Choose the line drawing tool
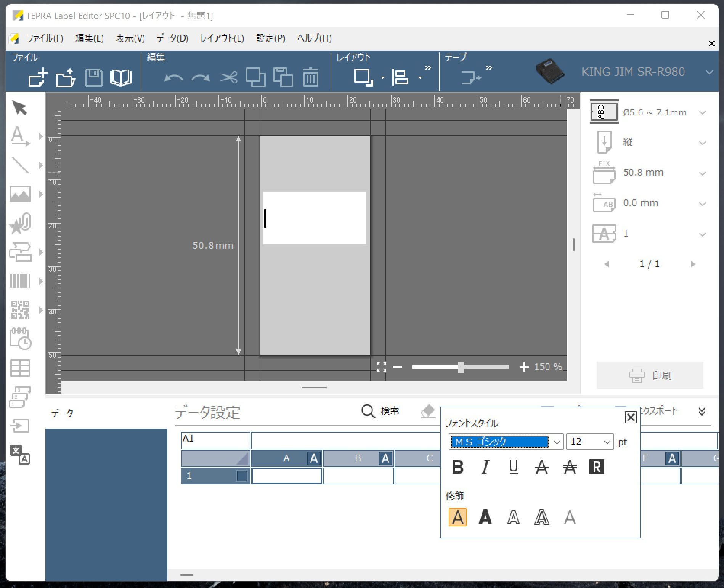 (20, 165)
